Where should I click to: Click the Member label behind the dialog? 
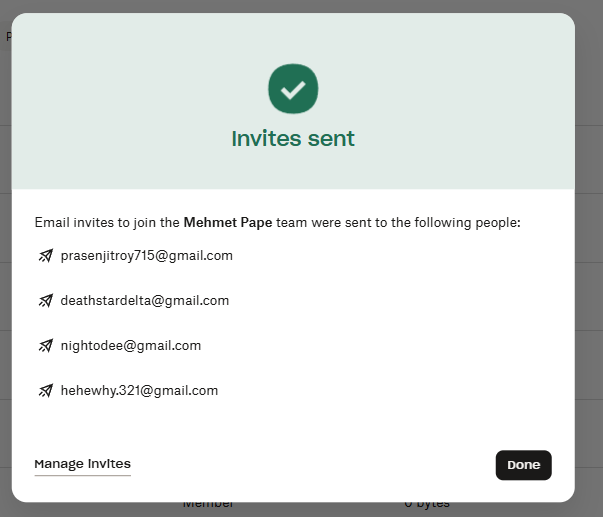[208, 505]
